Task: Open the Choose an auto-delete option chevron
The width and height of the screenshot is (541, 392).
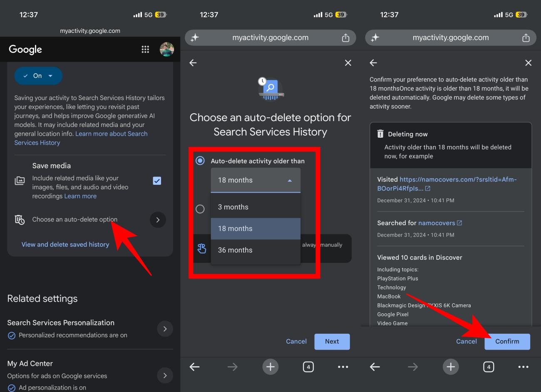Action: pos(158,220)
